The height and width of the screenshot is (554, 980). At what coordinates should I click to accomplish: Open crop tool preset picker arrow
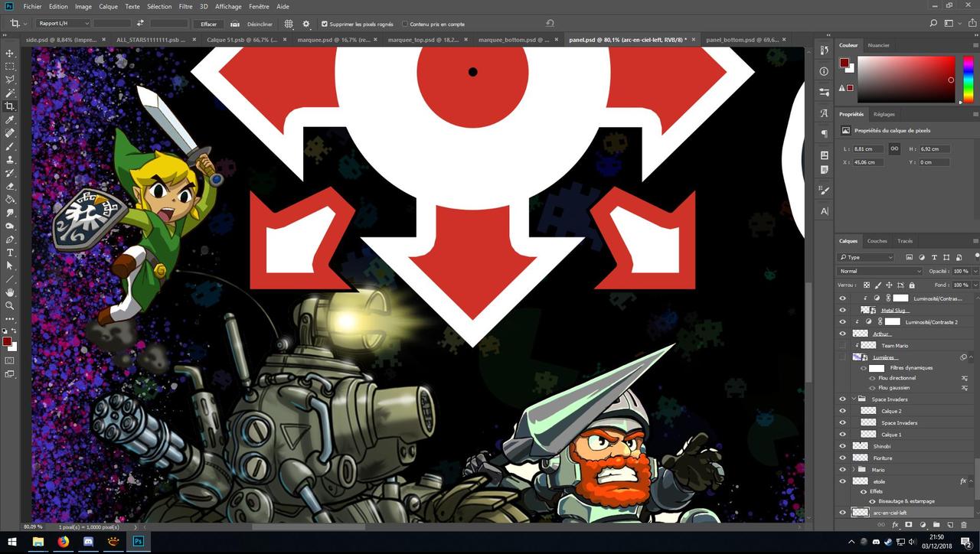(x=25, y=24)
